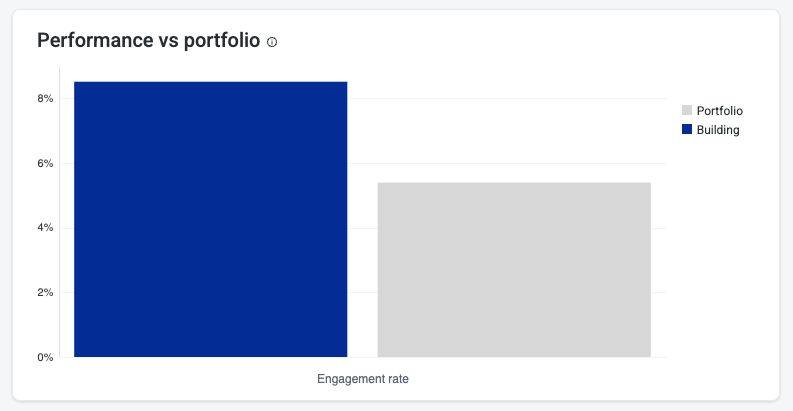
Task: Toggle the Portfolio series via its legend label
Action: [719, 111]
